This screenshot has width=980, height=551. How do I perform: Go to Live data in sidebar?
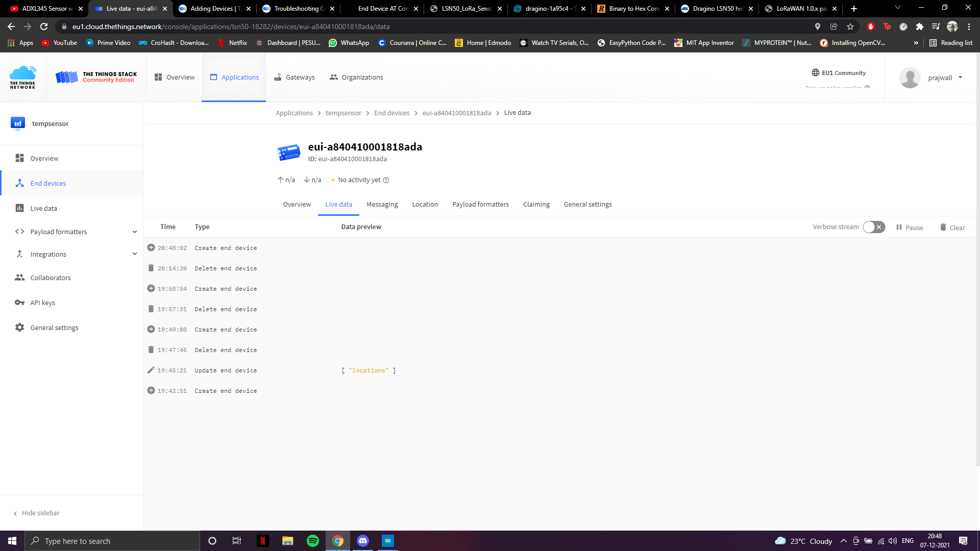[43, 208]
